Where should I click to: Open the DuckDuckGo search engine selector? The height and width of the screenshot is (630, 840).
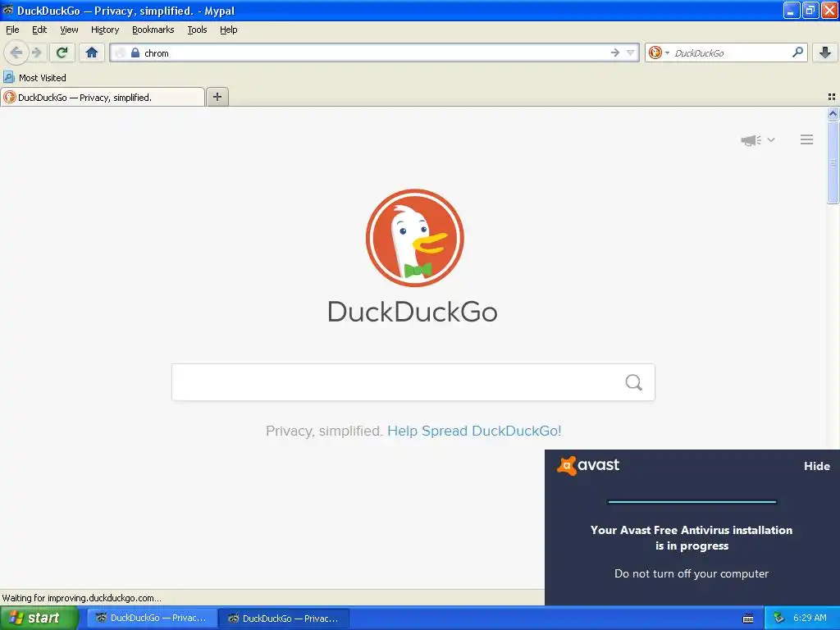(659, 52)
